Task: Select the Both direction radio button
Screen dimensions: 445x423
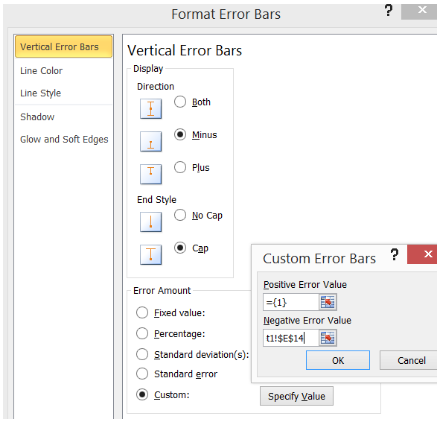Action: coord(180,102)
